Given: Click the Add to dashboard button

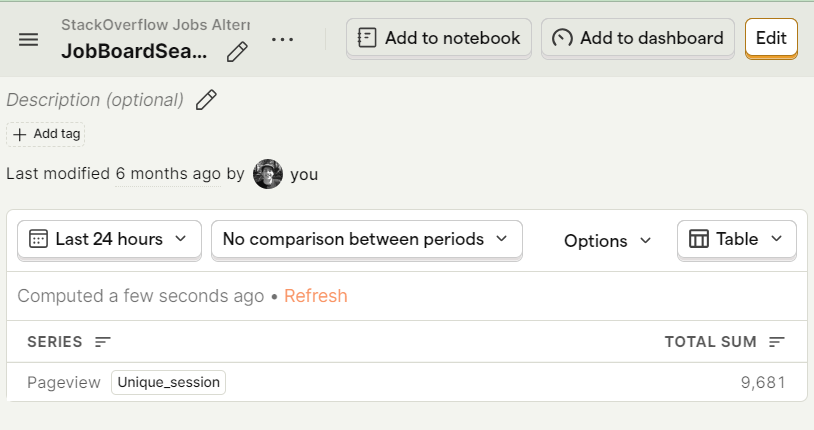Looking at the screenshot, I should pyautogui.click(x=638, y=38).
